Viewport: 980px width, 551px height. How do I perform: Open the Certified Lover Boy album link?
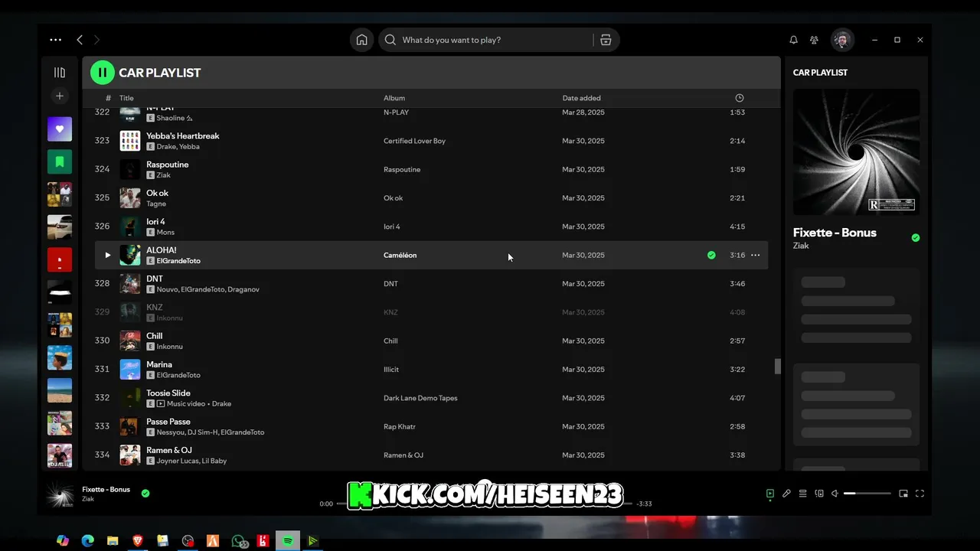pos(414,141)
